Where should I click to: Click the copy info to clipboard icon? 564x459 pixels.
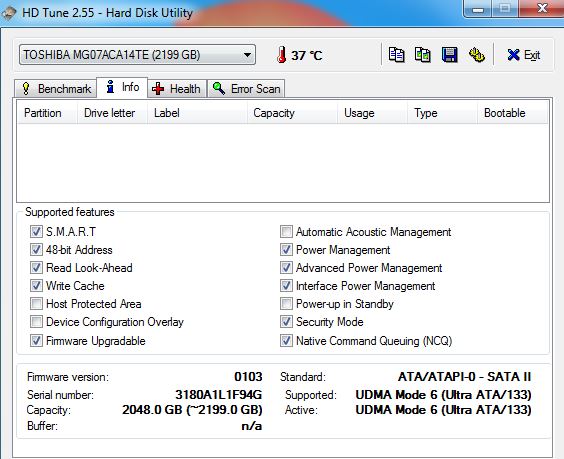click(x=396, y=55)
